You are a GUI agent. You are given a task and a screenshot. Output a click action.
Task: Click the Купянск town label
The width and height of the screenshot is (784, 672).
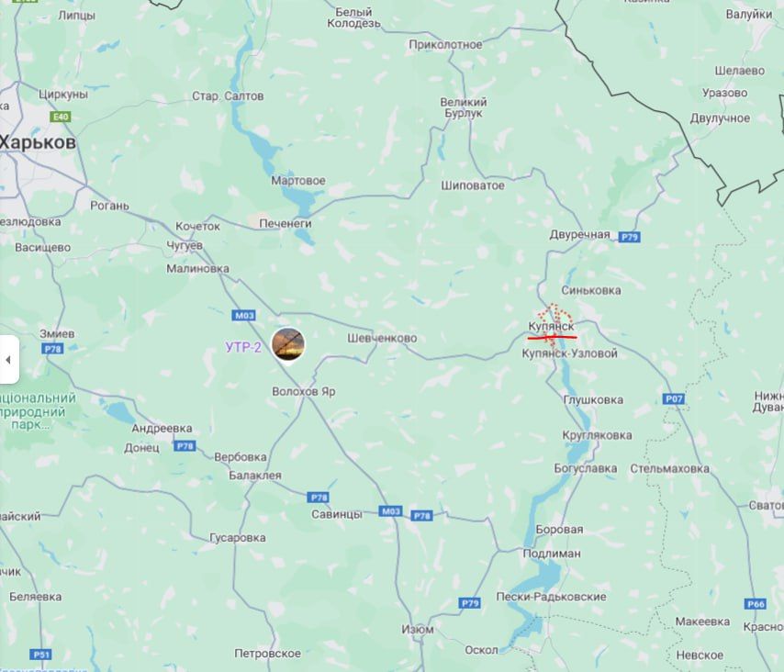[x=552, y=327]
